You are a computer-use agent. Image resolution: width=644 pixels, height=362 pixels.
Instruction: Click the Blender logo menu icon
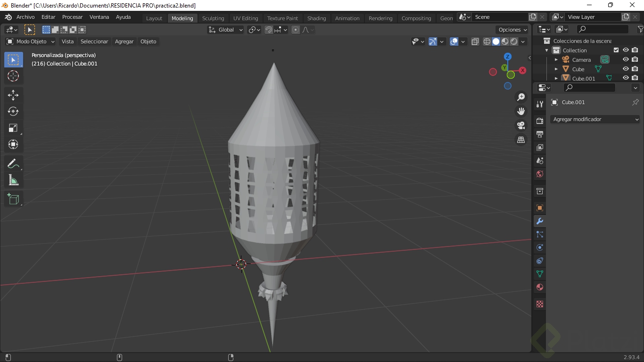click(x=8, y=17)
